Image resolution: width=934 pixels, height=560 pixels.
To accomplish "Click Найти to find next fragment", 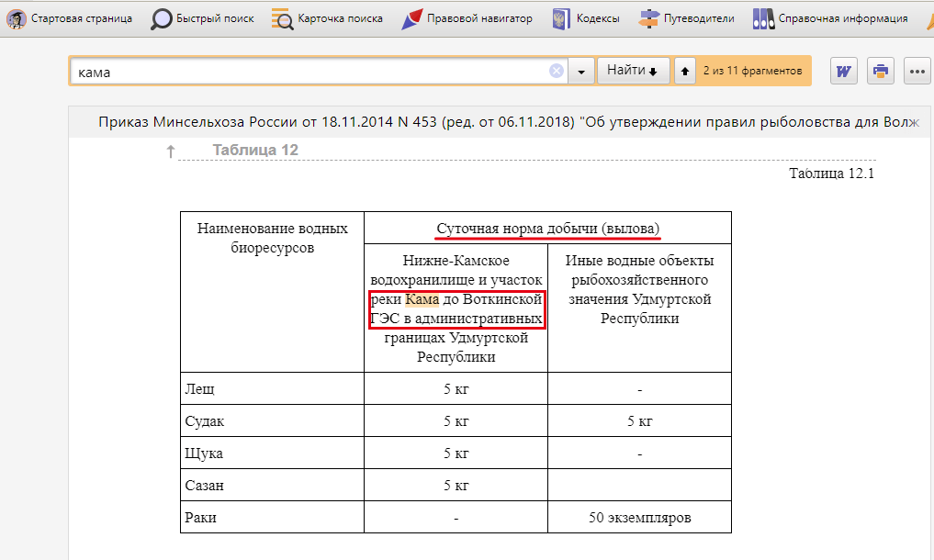I will (634, 71).
